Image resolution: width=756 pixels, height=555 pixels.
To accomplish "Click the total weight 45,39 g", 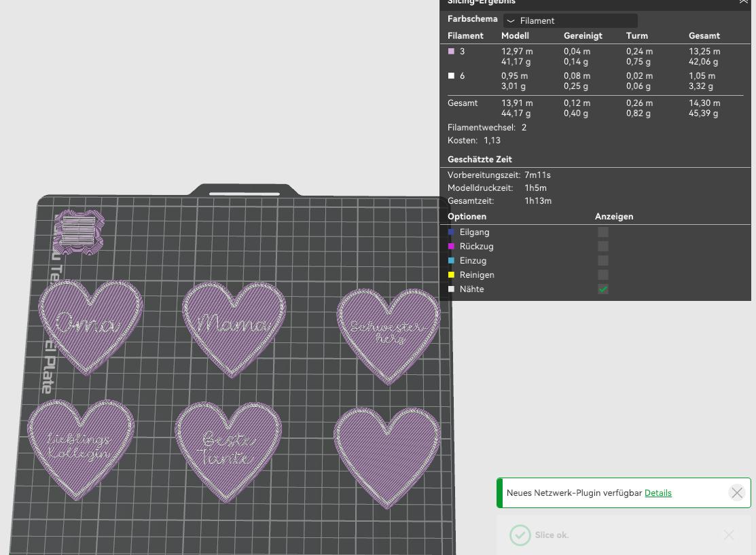I will coord(704,113).
